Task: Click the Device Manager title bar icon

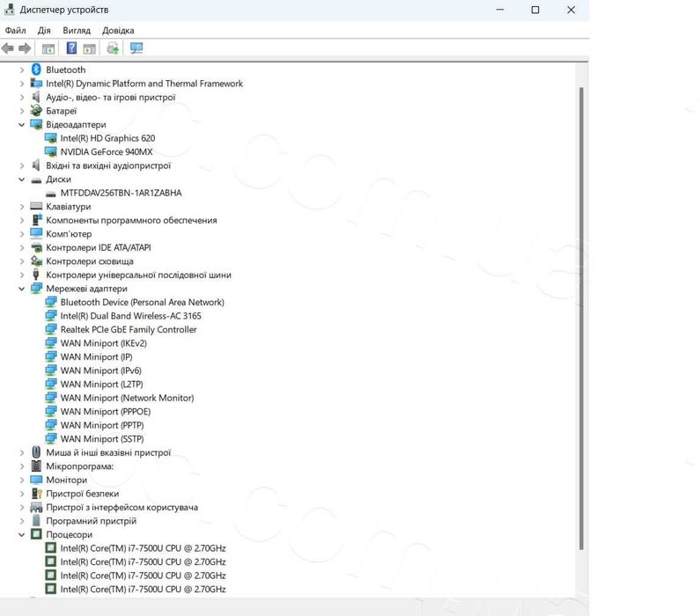Action: (9, 10)
